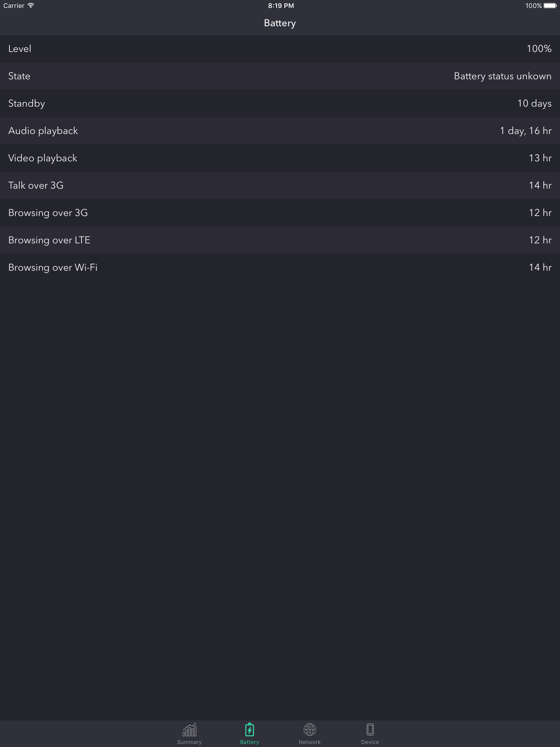Image resolution: width=560 pixels, height=747 pixels.
Task: Tap the '1 day, 16 hr' value
Action: [x=526, y=131]
